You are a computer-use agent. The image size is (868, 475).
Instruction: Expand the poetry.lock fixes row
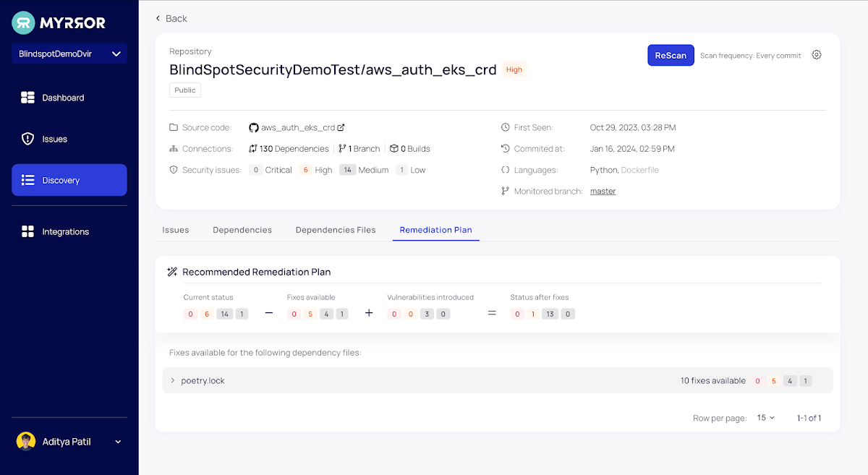click(x=173, y=380)
